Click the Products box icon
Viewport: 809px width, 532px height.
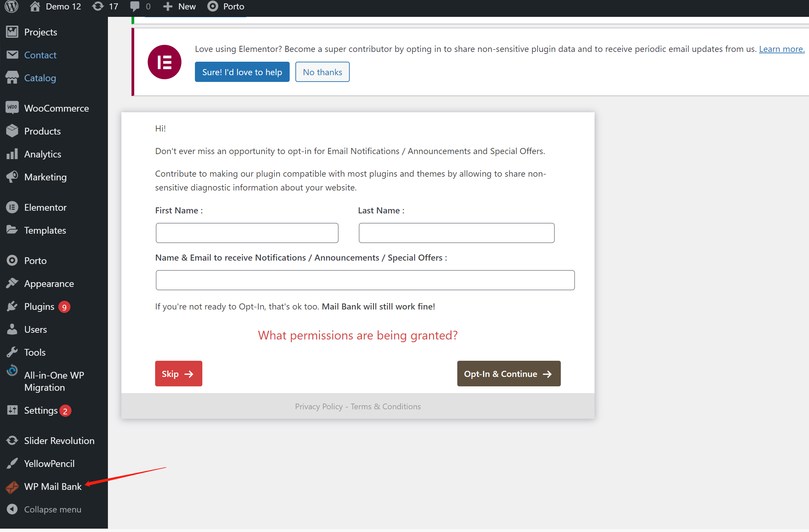pos(12,131)
